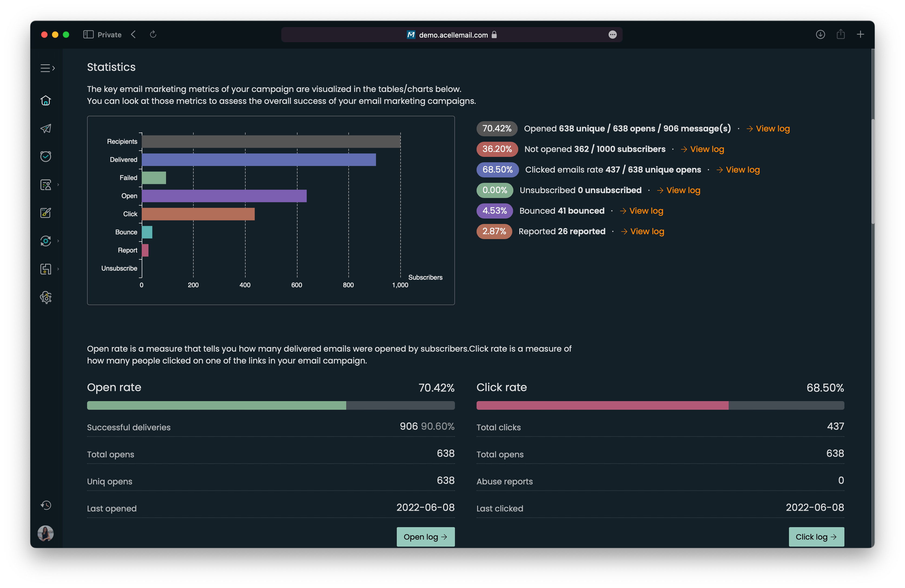
Task: Go back with browser arrow
Action: (133, 35)
